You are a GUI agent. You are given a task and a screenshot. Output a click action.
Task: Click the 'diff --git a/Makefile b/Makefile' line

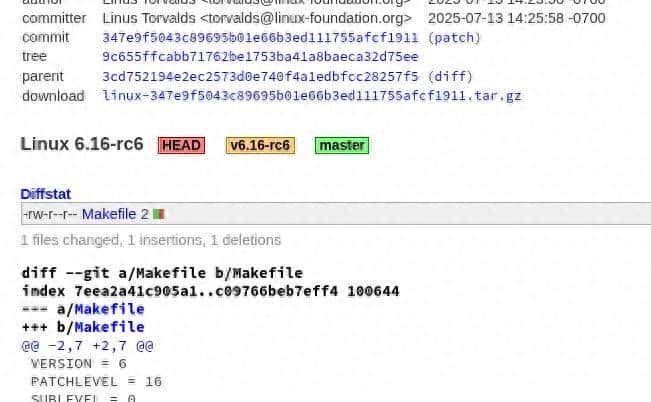click(x=162, y=273)
